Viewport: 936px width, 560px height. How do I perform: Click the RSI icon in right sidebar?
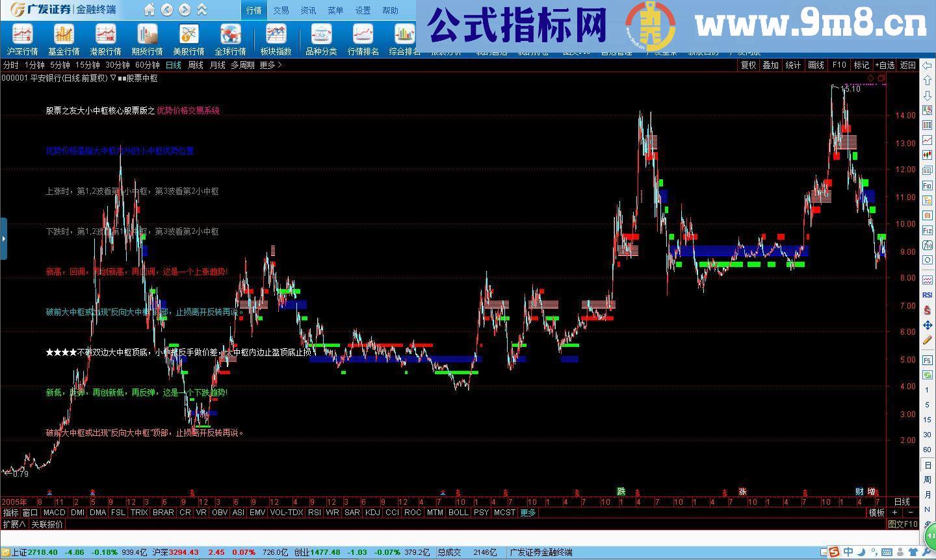click(x=928, y=295)
